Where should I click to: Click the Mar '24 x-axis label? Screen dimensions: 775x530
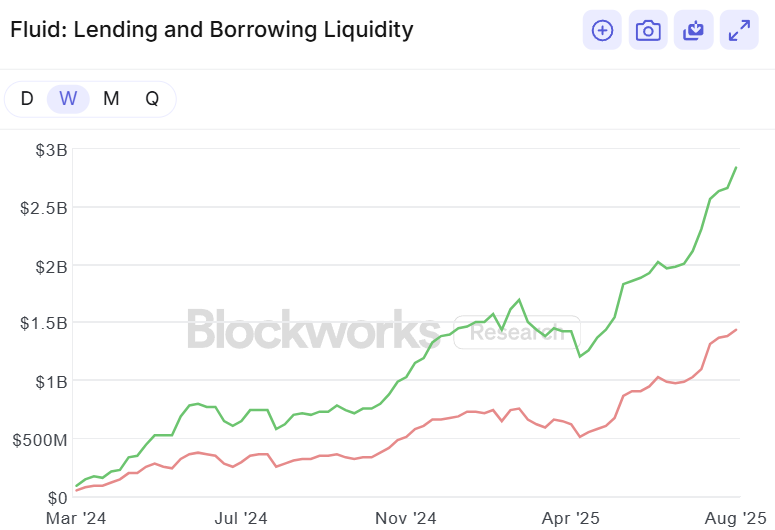tap(78, 518)
